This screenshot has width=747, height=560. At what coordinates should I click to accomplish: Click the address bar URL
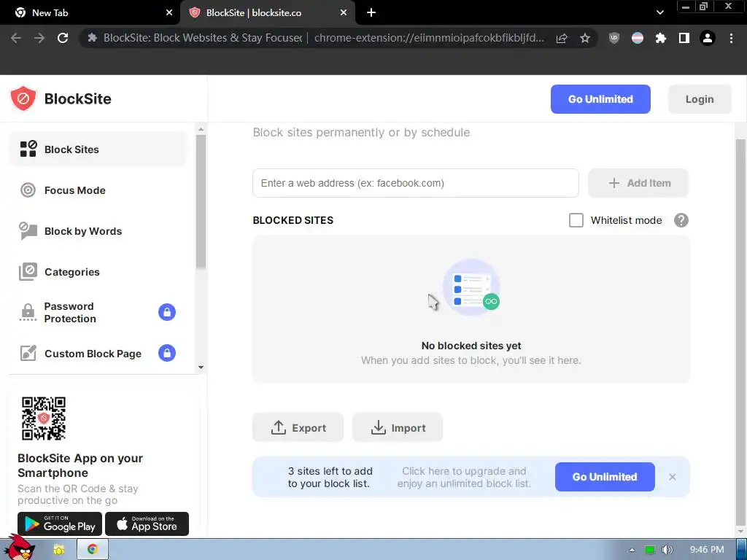pos(429,38)
